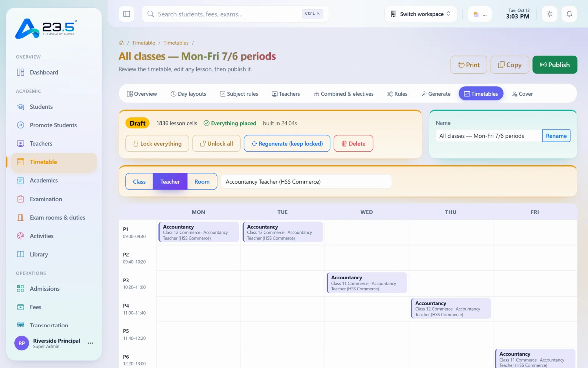Click the Copy button
Screen dimensions: 588x368
pyautogui.click(x=510, y=65)
